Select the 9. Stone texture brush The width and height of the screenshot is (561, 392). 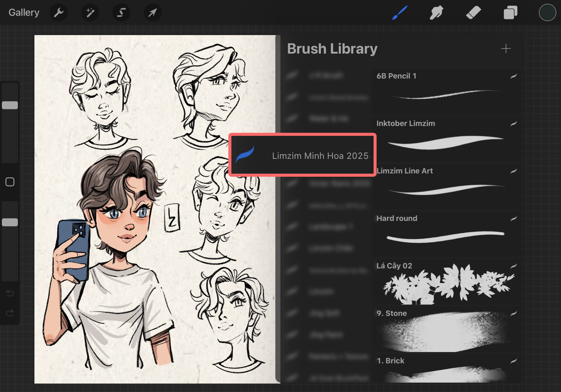click(x=446, y=329)
